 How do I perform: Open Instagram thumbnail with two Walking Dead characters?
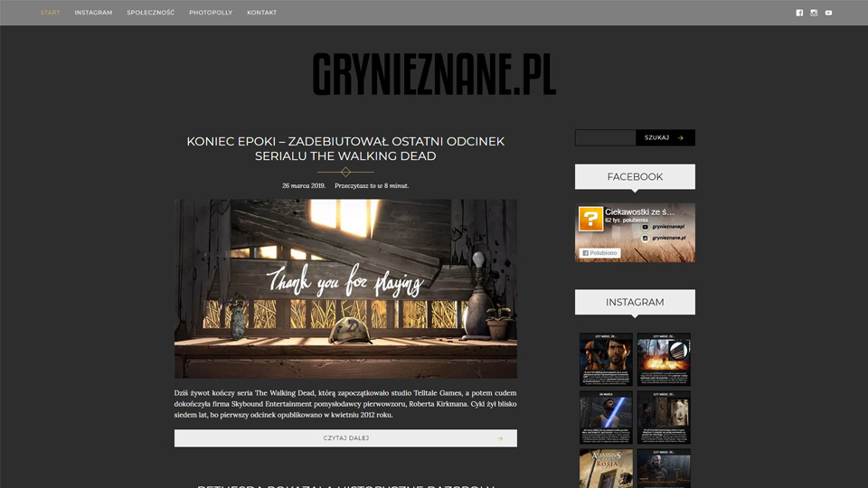[606, 360]
